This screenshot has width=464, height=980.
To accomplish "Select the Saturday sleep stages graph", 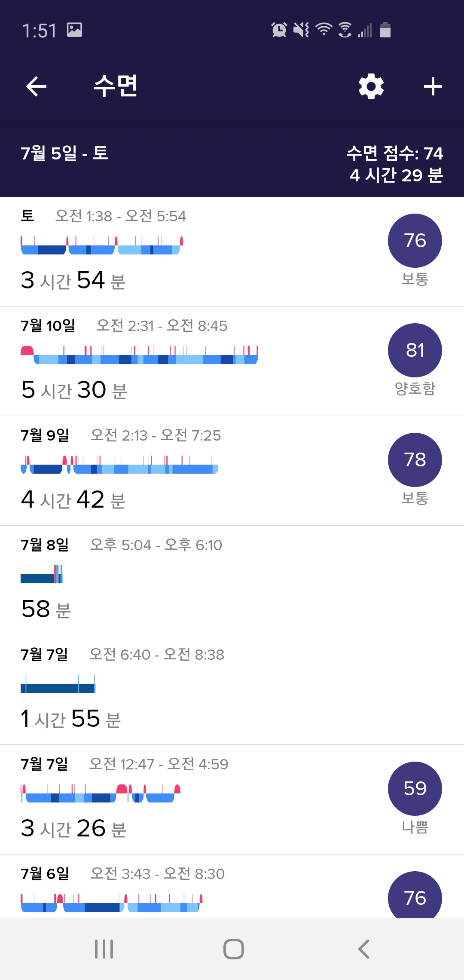I will coord(102,245).
